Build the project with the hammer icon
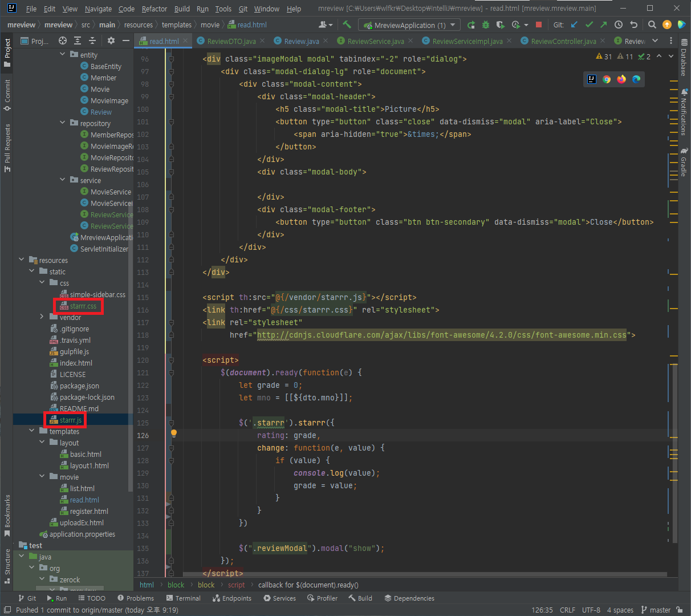This screenshot has height=616, width=691. (x=347, y=25)
